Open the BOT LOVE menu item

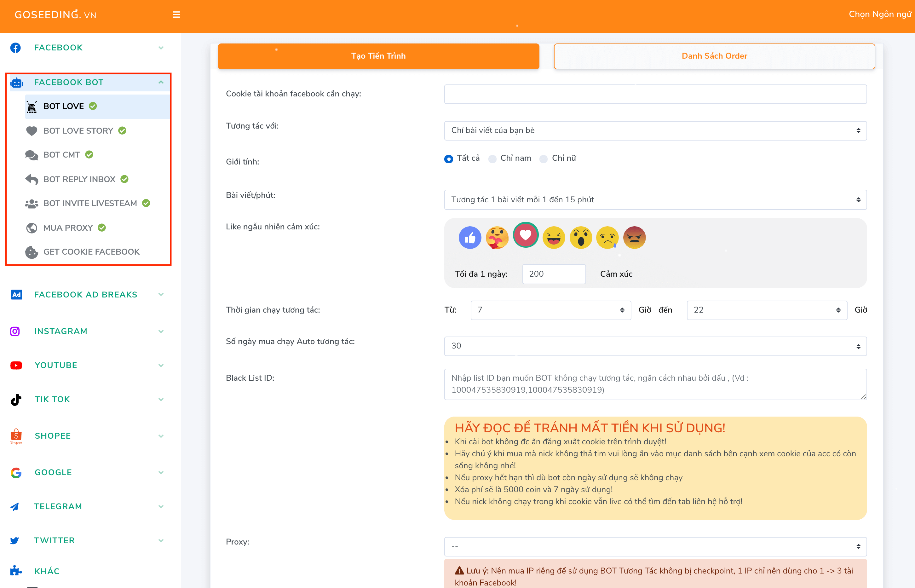97,107
